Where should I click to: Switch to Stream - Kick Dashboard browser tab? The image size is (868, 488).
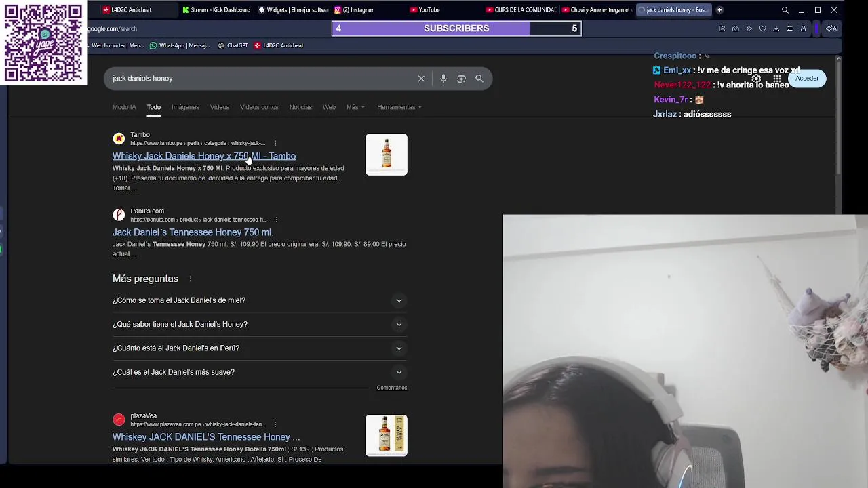pyautogui.click(x=217, y=10)
